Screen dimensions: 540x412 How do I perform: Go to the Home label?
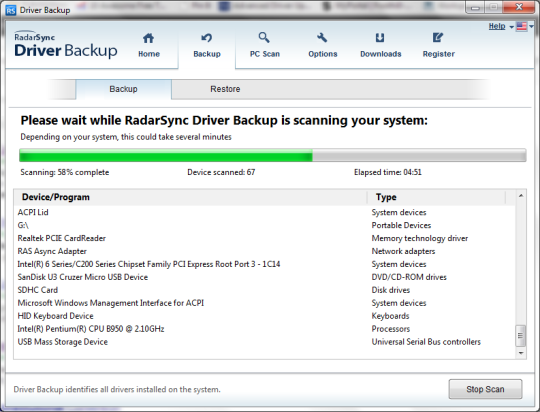[149, 54]
